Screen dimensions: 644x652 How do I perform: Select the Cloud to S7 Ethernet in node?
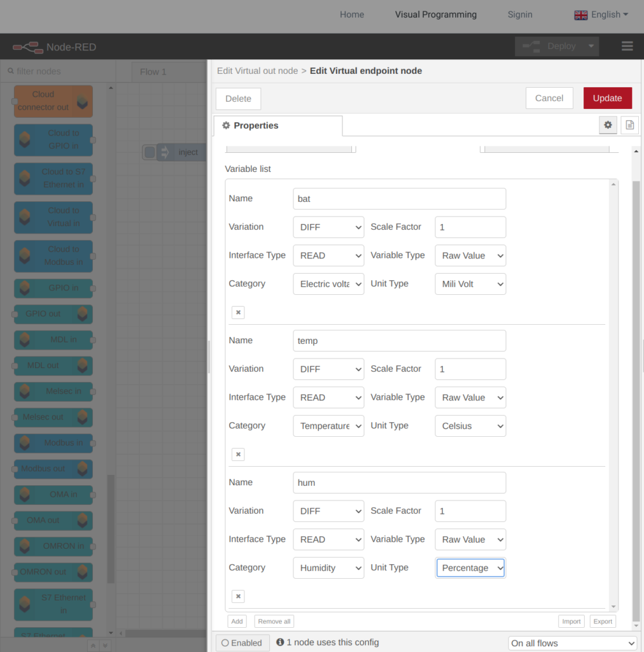(x=53, y=178)
